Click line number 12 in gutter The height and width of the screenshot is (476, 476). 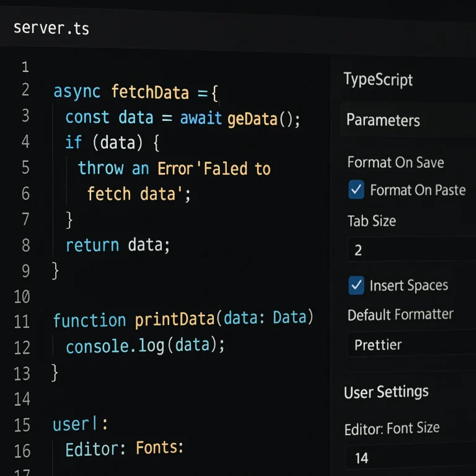coord(22,348)
